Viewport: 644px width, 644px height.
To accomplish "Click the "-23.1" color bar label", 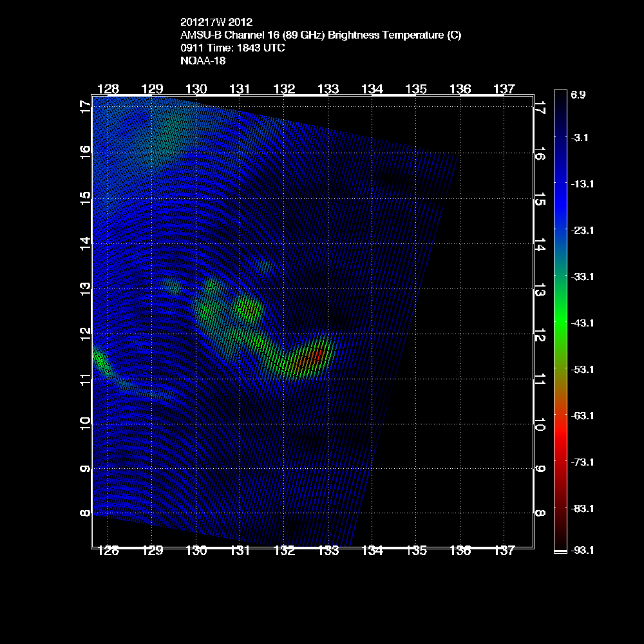I will tap(582, 231).
